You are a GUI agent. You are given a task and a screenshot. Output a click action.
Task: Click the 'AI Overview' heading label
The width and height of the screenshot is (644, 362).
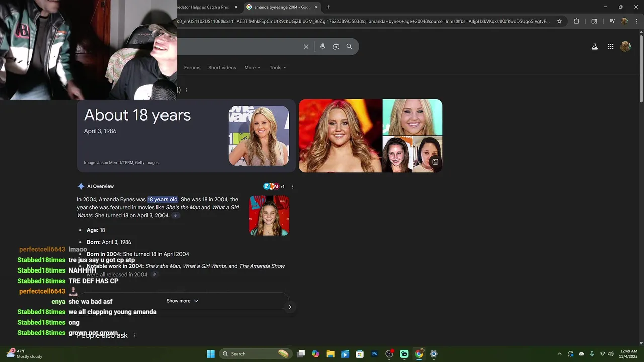[100, 186]
